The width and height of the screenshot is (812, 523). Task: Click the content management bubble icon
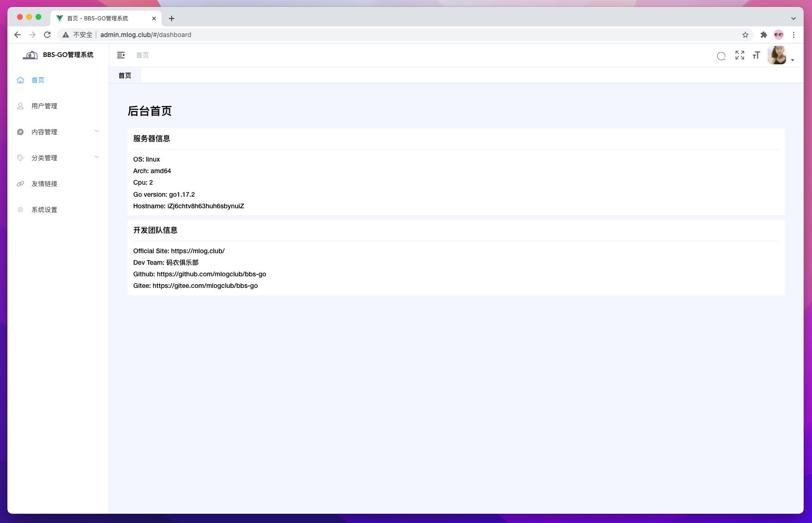[x=20, y=132]
